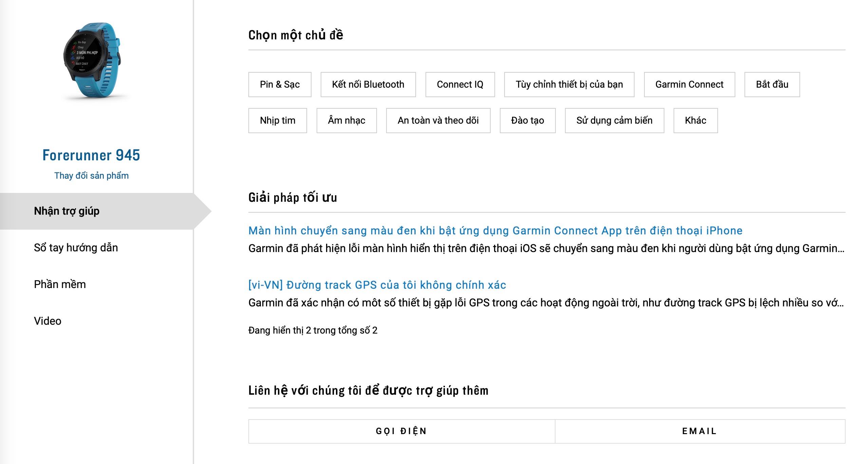Click the Giải pháp tối ưu heading
This screenshot has width=868, height=464.
293,198
